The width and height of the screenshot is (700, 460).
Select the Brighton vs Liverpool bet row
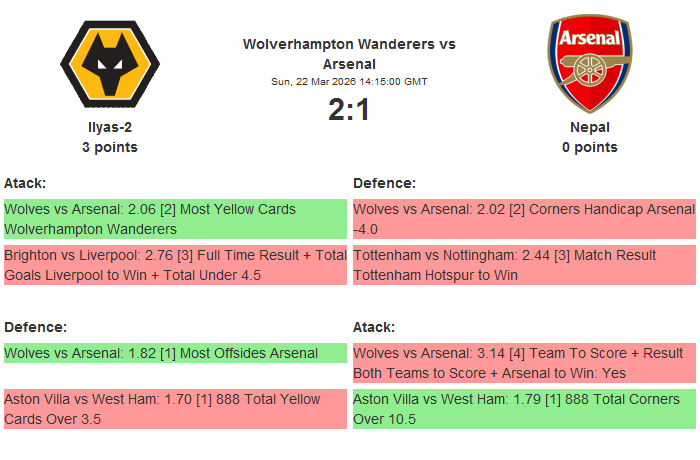[x=175, y=265]
